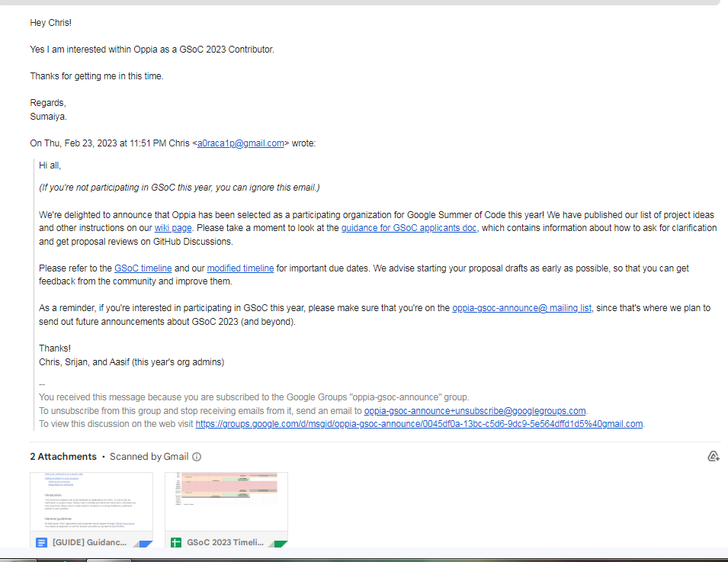The image size is (728, 562).
Task: Click the Google Sheets icon on the Timeline attachment
Action: 175,542
